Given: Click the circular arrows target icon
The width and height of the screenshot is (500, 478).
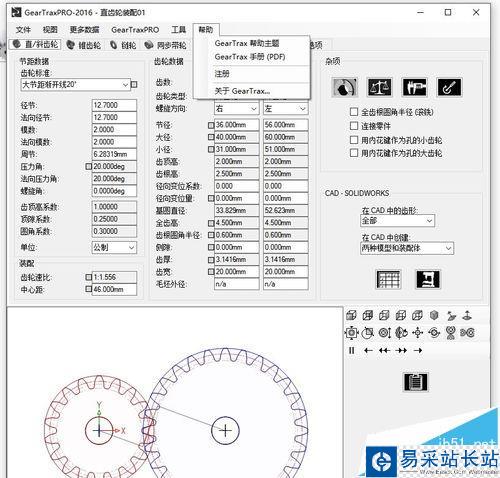Looking at the screenshot, I should click(x=434, y=333).
